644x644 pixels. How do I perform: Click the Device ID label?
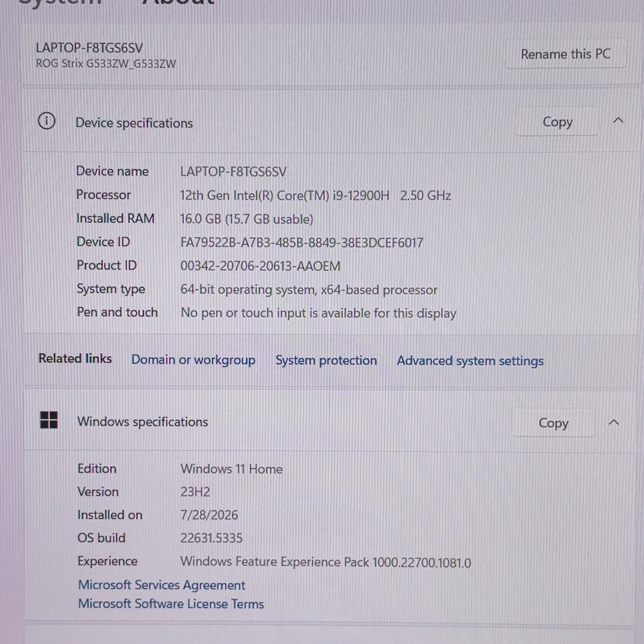[103, 242]
